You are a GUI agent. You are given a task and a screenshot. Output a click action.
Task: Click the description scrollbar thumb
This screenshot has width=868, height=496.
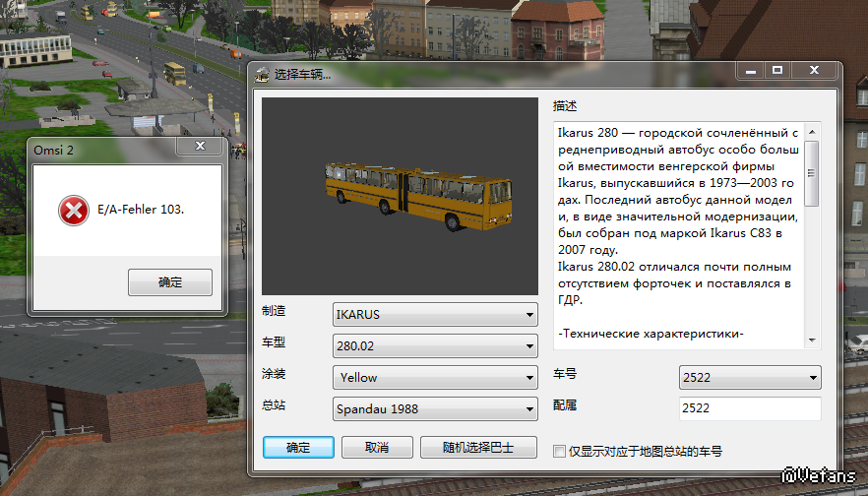[812, 173]
